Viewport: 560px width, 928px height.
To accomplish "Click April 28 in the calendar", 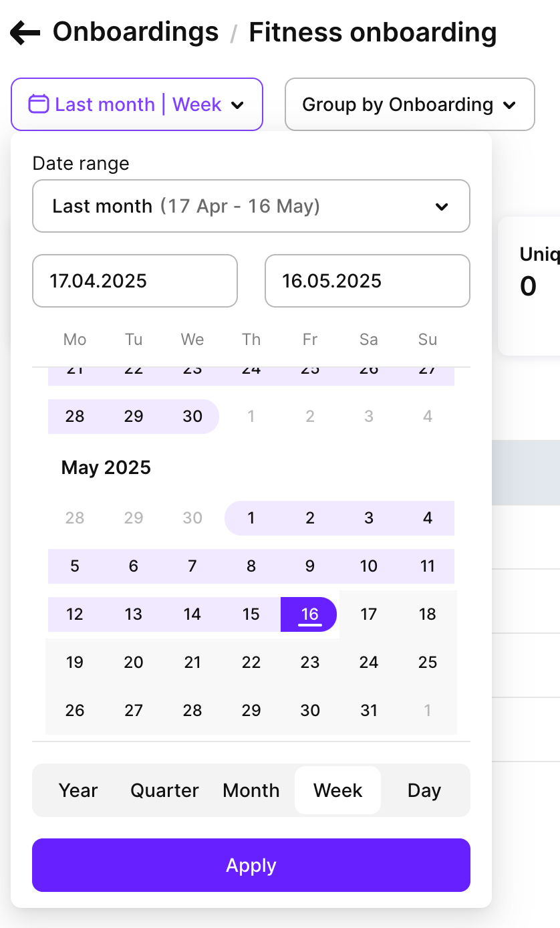I will click(x=74, y=416).
